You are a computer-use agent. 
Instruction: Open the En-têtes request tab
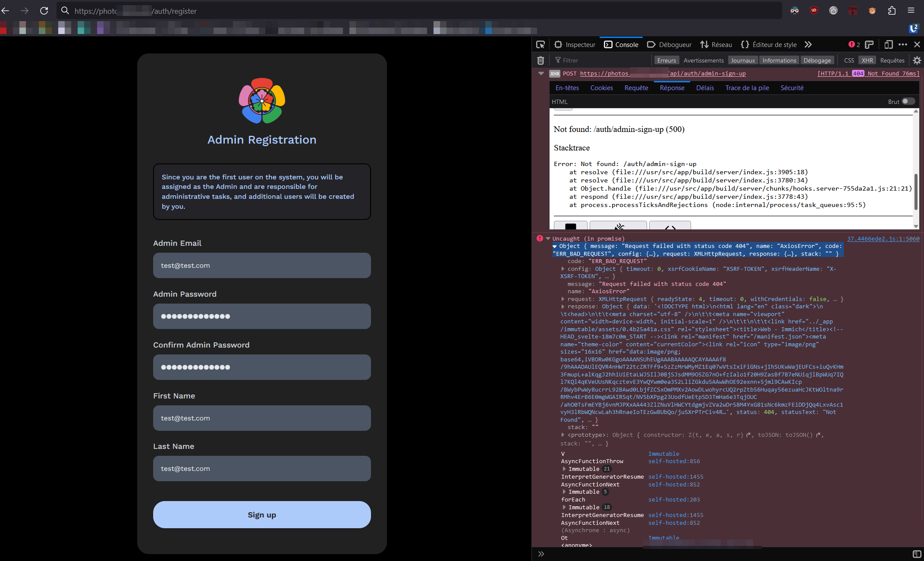coord(567,88)
